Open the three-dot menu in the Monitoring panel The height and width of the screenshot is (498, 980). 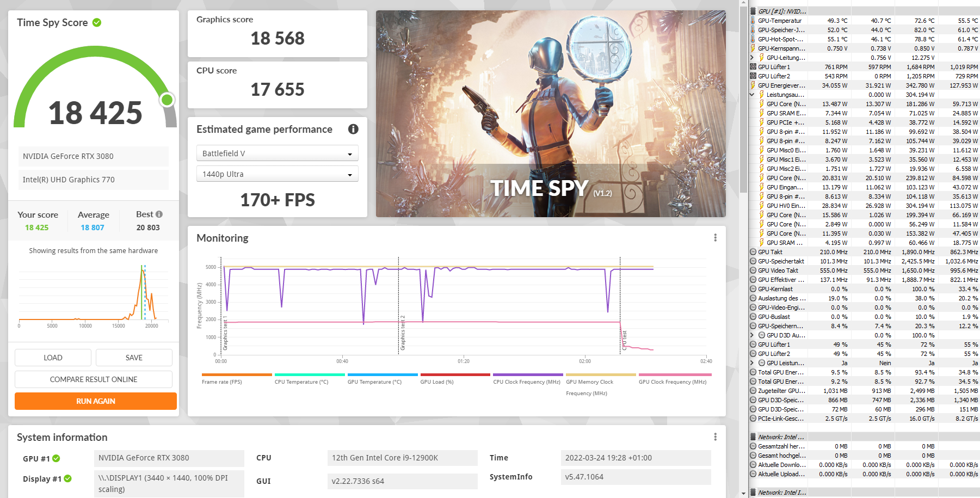tap(715, 238)
